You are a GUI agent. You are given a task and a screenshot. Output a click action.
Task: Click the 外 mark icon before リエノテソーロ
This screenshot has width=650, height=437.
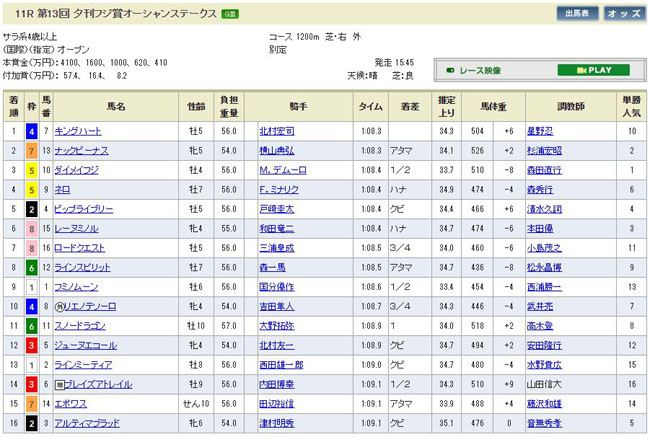[x=60, y=306]
